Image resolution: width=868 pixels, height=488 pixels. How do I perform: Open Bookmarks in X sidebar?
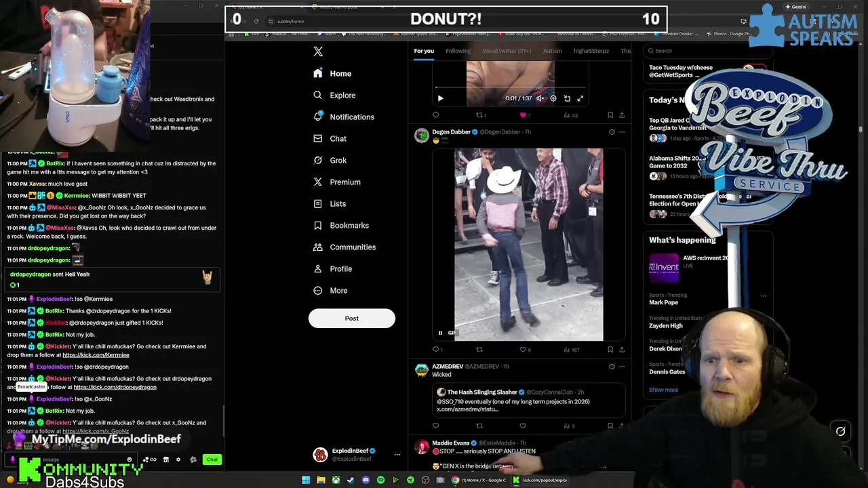[341, 225]
